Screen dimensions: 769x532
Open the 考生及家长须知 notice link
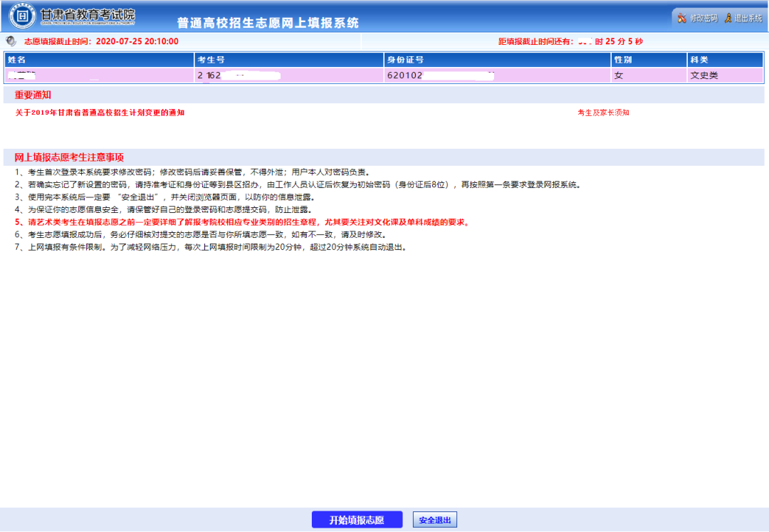pyautogui.click(x=603, y=113)
